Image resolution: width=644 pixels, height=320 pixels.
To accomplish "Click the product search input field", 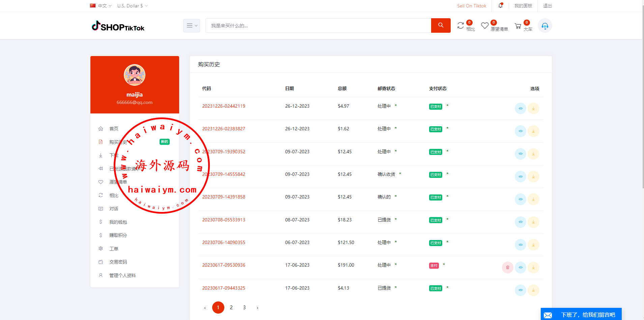I will [x=318, y=26].
